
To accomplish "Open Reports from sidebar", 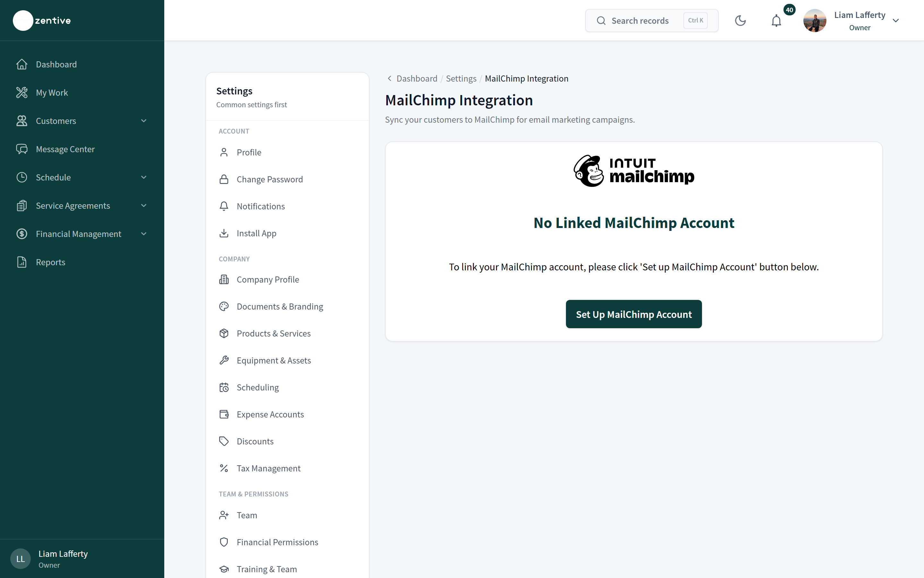I will tap(82, 262).
